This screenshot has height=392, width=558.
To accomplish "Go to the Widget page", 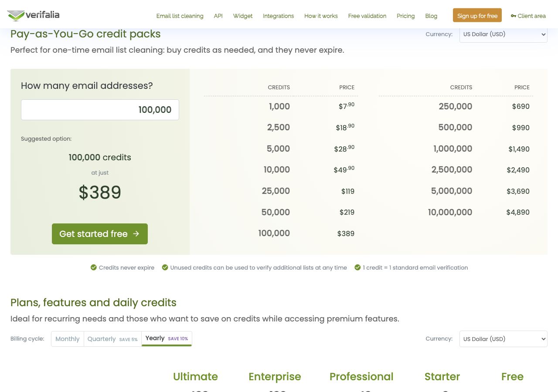I will click(x=243, y=16).
